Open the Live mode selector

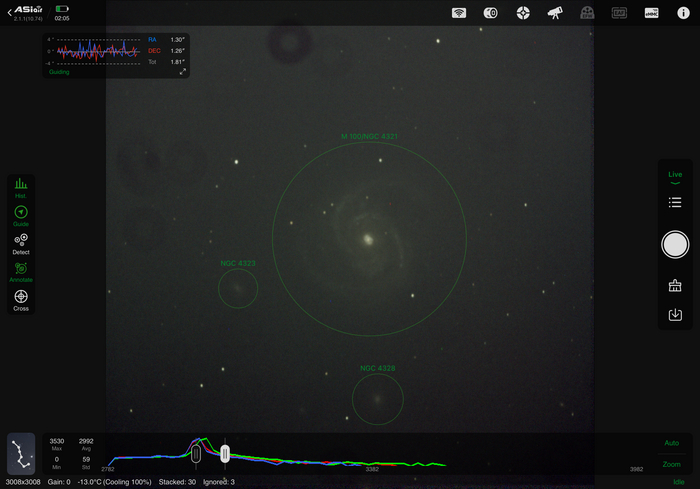coord(675,177)
